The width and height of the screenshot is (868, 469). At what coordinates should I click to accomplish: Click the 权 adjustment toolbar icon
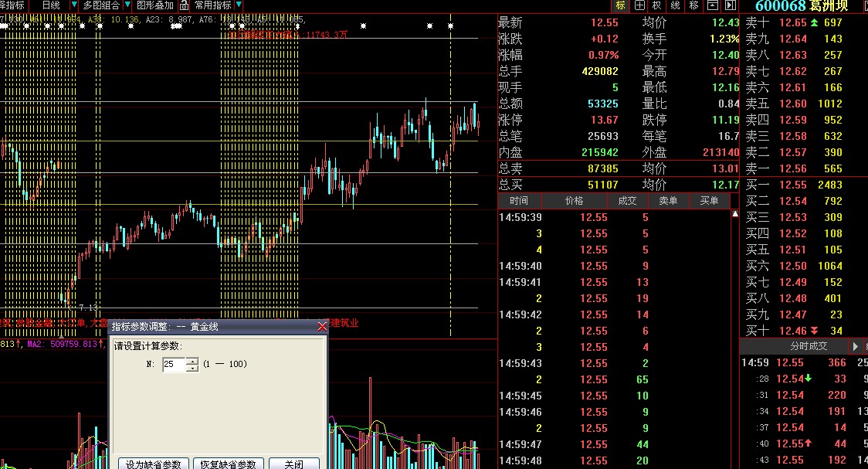(657, 5)
